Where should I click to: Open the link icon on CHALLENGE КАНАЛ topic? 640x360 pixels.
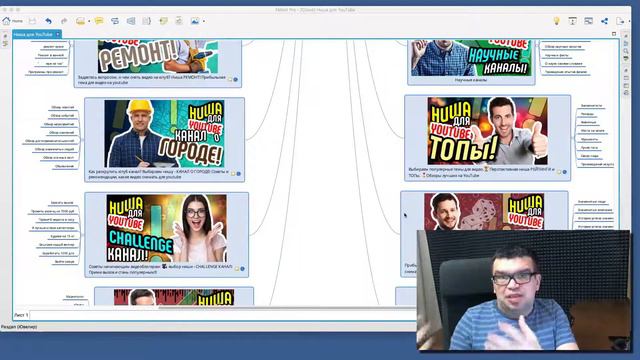pos(242,269)
